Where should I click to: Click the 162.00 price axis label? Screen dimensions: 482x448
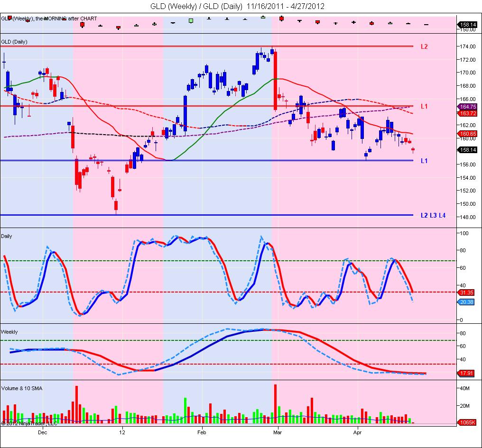(468, 125)
